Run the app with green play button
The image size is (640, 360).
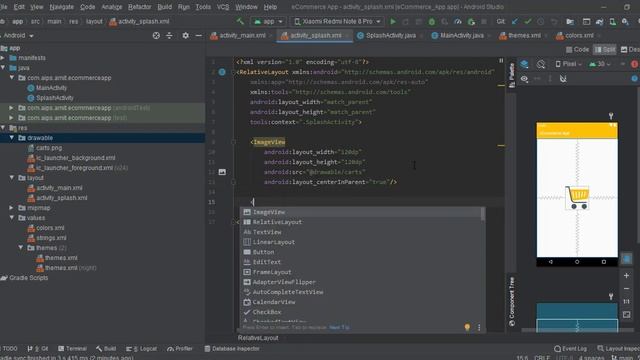coord(393,21)
